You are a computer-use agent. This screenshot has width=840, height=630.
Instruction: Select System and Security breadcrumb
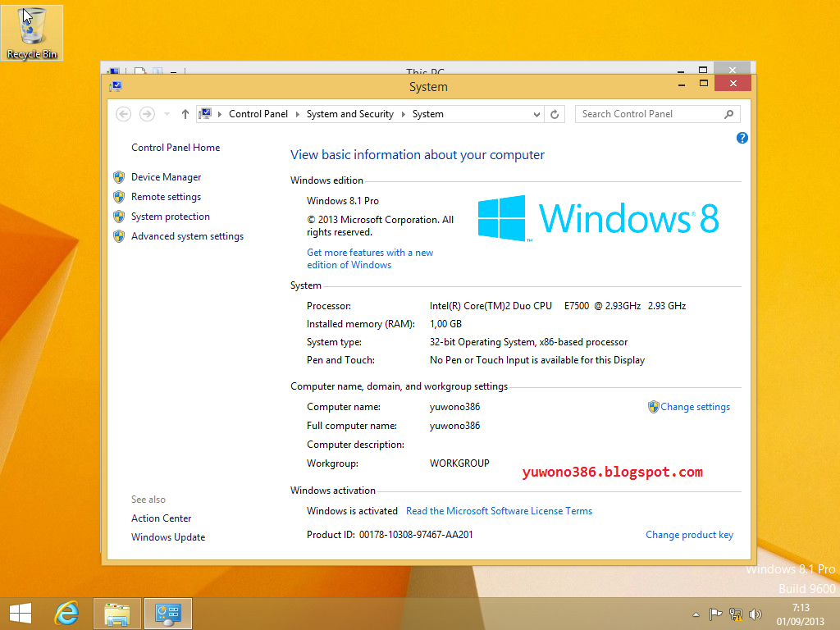click(x=349, y=114)
